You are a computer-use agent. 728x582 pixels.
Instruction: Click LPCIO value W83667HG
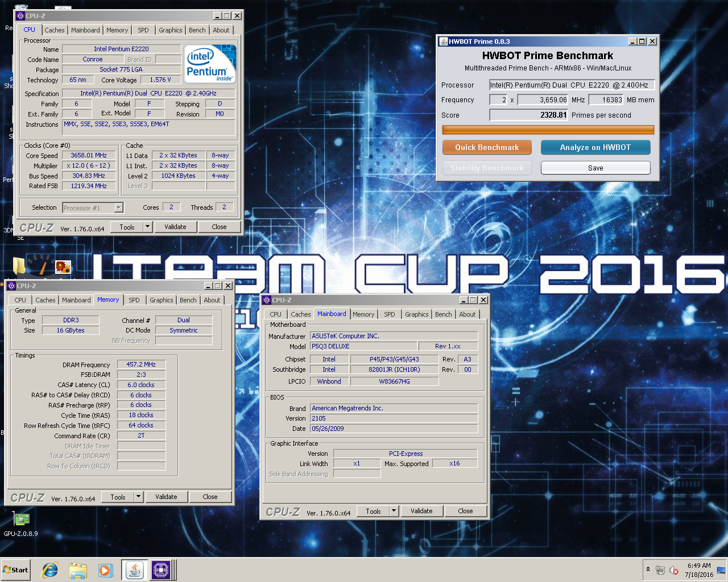(394, 381)
